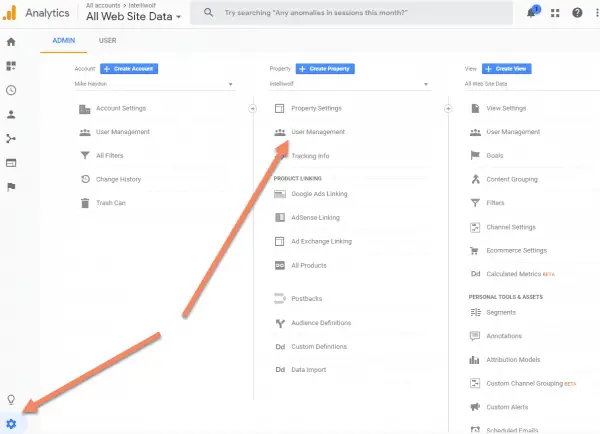Open Acquisition icon in sidebar
Screen dimensions: 600x434
point(11,139)
